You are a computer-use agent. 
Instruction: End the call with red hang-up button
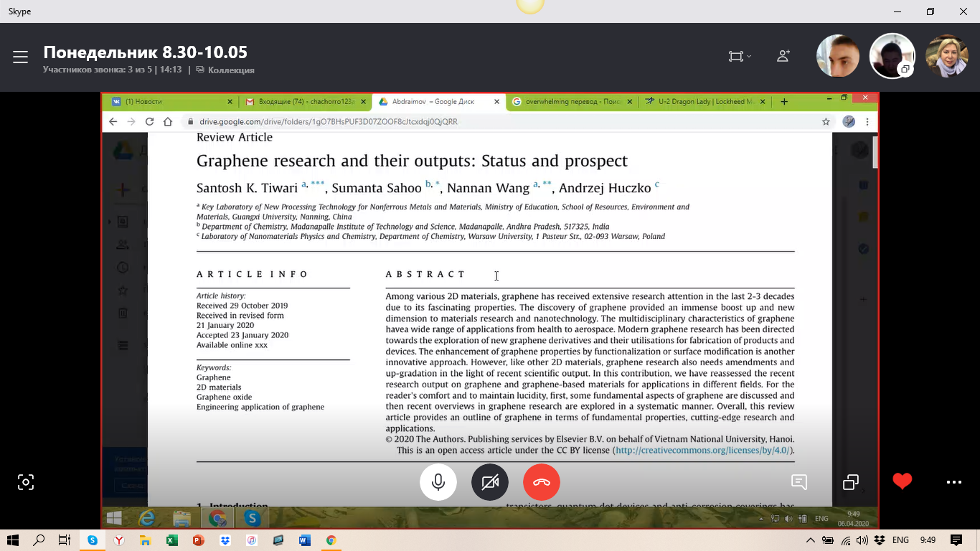542,482
